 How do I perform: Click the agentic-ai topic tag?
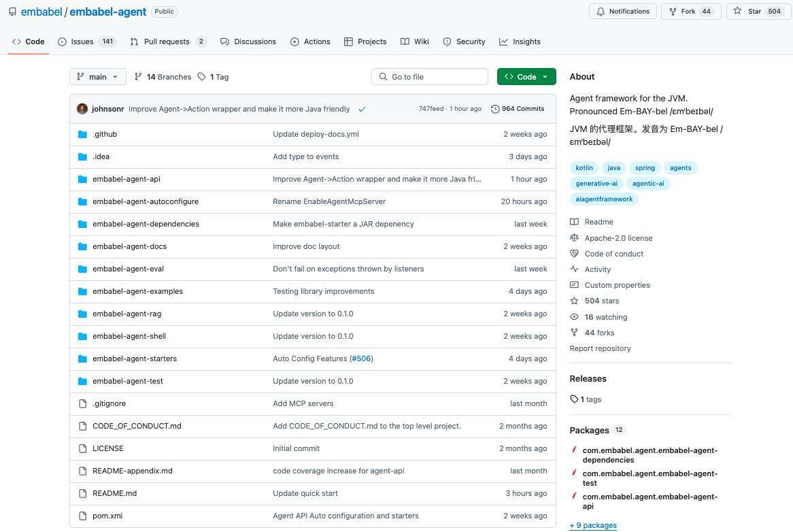point(648,184)
